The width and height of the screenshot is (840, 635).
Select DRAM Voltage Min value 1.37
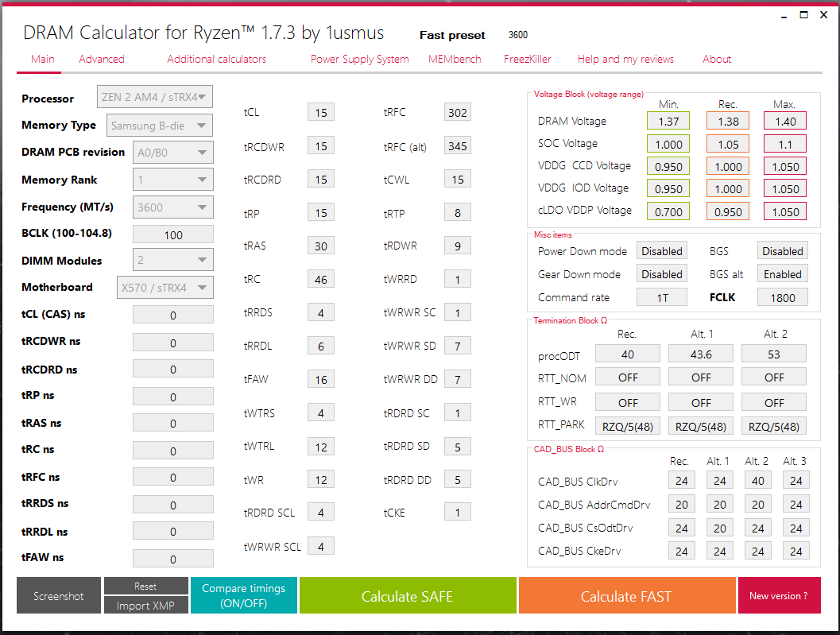pos(668,121)
